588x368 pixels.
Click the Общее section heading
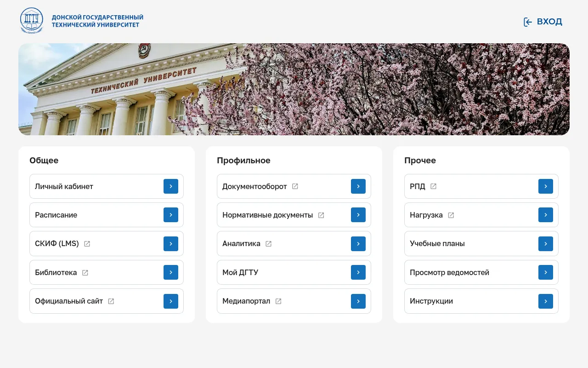click(44, 161)
